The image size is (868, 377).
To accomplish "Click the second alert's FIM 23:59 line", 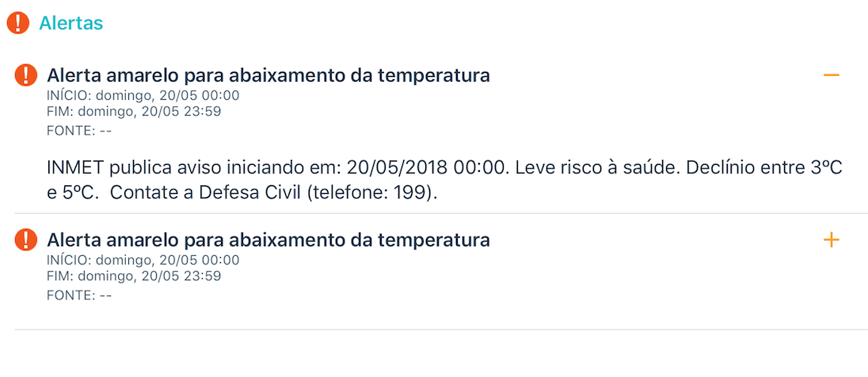I will (x=134, y=276).
